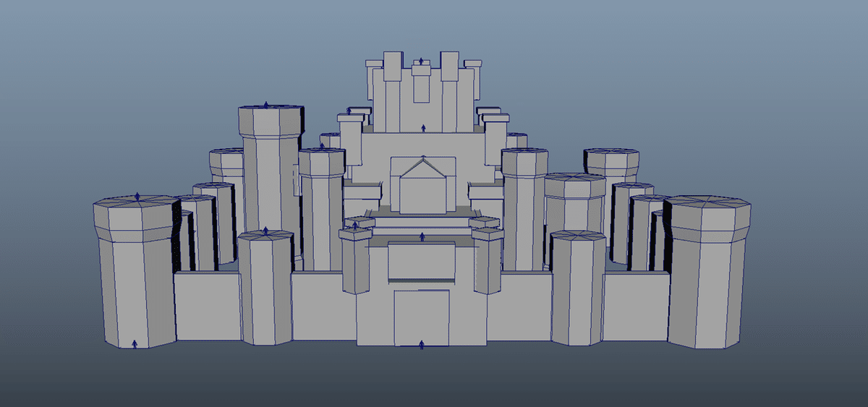Select the small turret on the gatehouse's left corner
Viewport: 868px width, 407px height.
(354, 260)
